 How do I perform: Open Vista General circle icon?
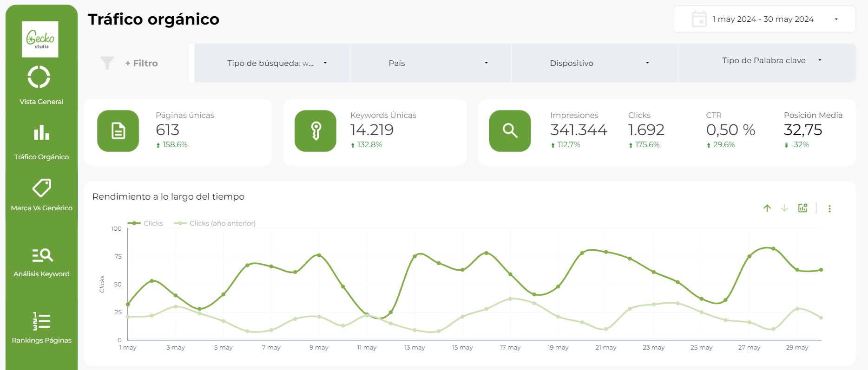click(x=39, y=77)
